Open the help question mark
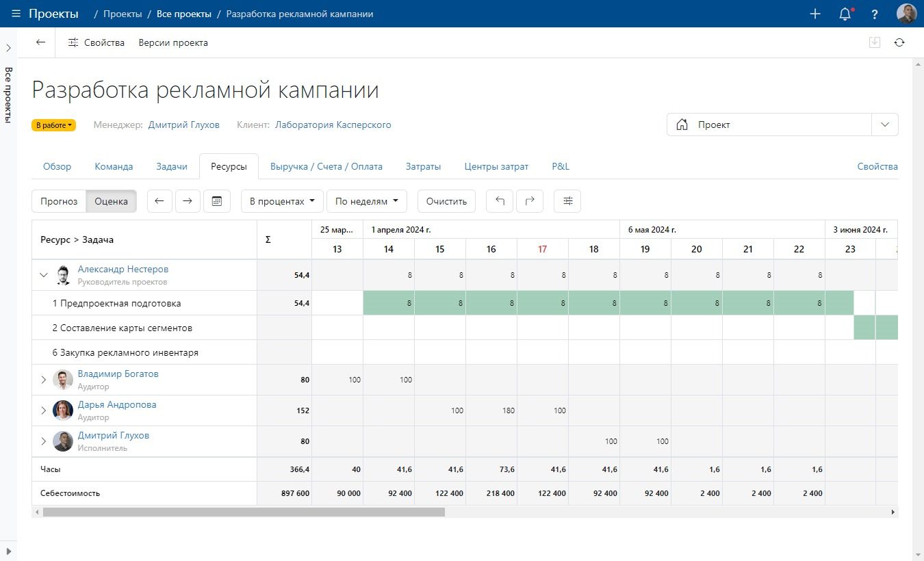The image size is (924, 561). pyautogui.click(x=875, y=14)
